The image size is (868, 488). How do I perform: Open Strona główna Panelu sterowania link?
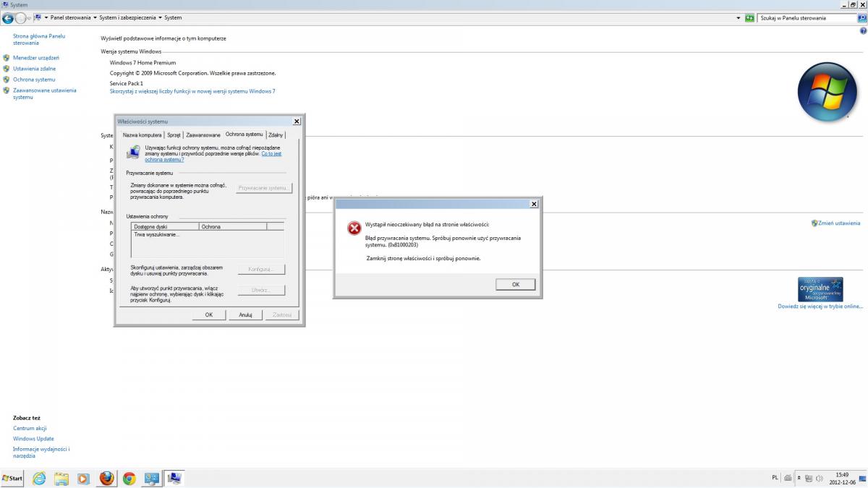39,39
